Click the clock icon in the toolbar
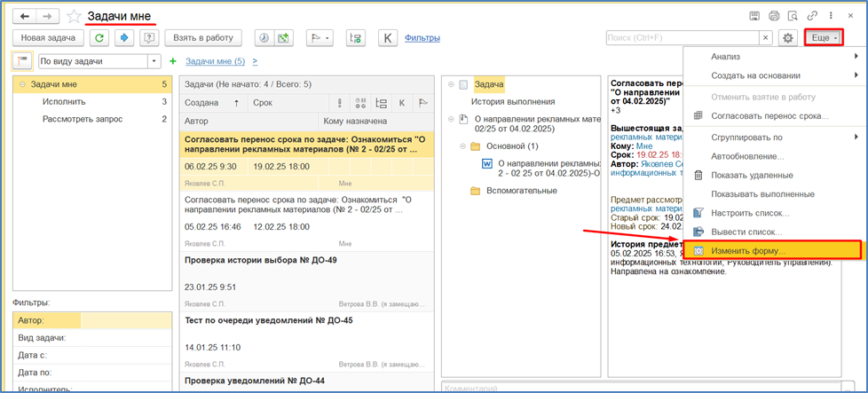The width and height of the screenshot is (868, 393). point(264,37)
